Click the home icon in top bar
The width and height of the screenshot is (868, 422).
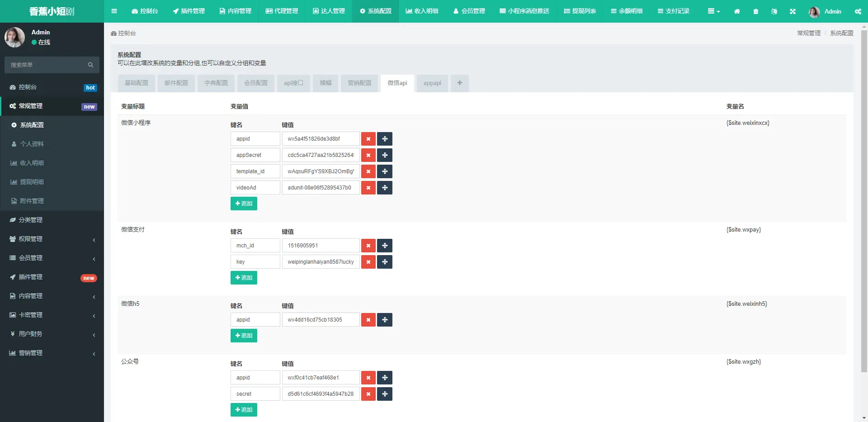(737, 11)
